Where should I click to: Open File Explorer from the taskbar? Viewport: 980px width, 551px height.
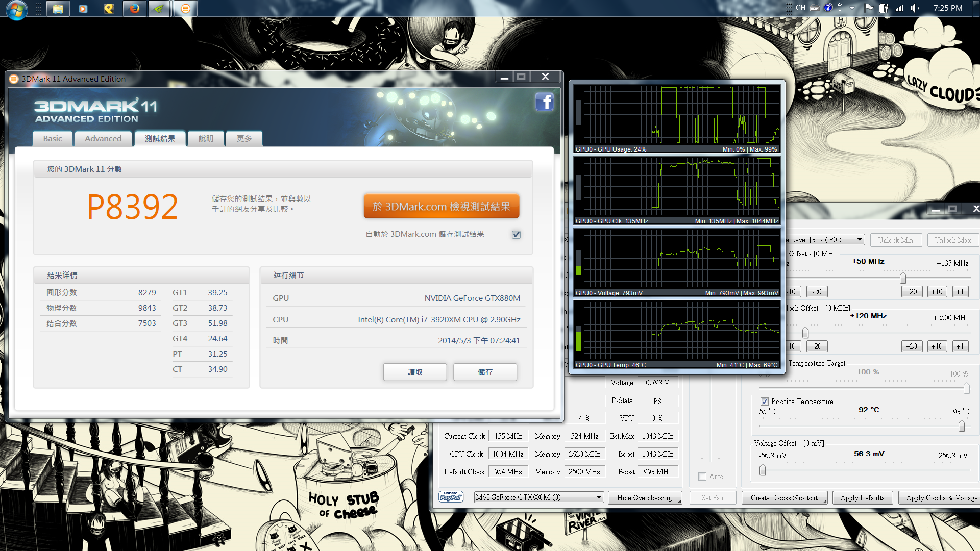pyautogui.click(x=58, y=9)
